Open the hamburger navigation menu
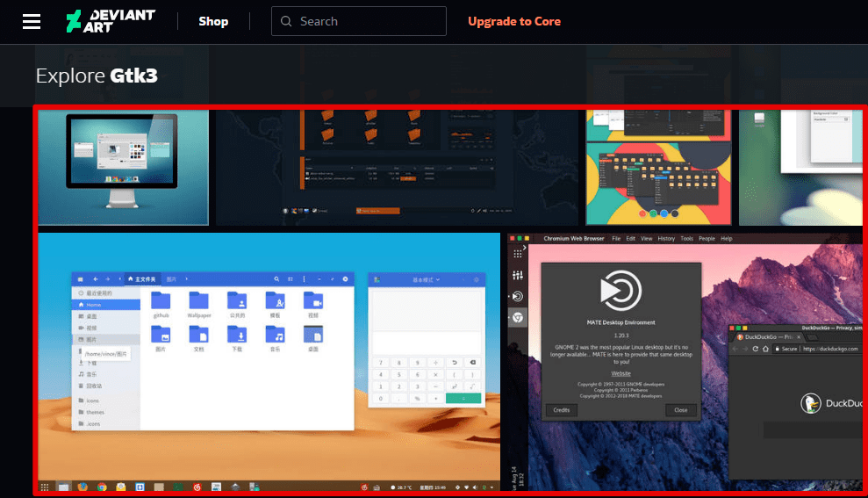This screenshot has height=498, width=868. [x=32, y=22]
